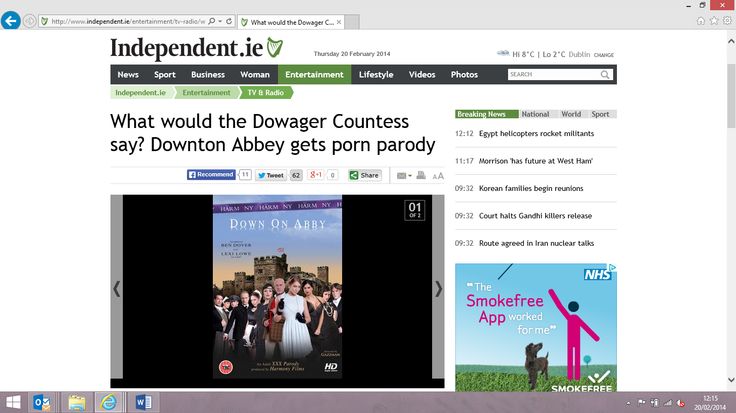Click the Independent.ie harp logo
The image size is (736, 413).
click(x=275, y=47)
